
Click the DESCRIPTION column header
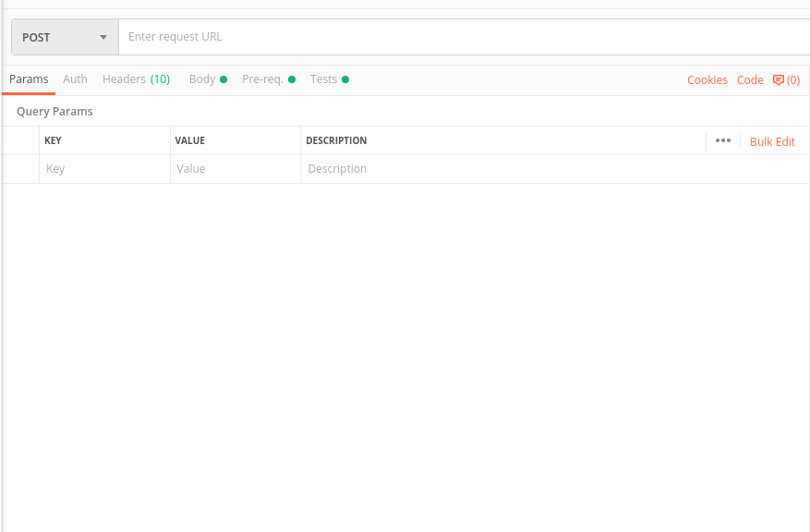pyautogui.click(x=336, y=141)
